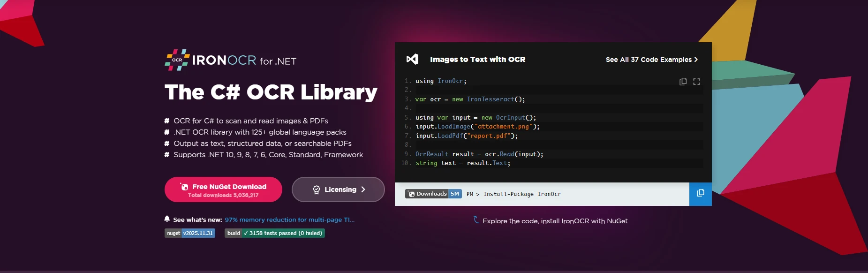This screenshot has height=273, width=868.
Task: Click the licensing badge icon
Action: 317,190
